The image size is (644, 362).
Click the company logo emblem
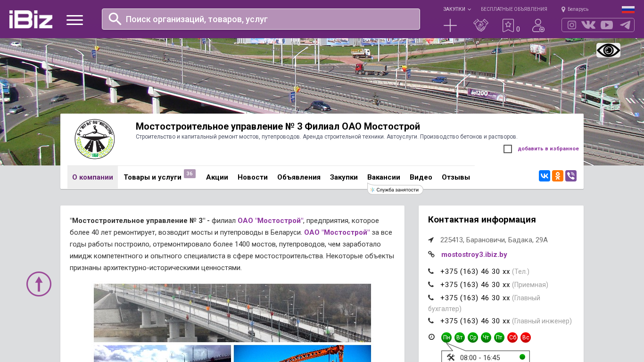95,139
